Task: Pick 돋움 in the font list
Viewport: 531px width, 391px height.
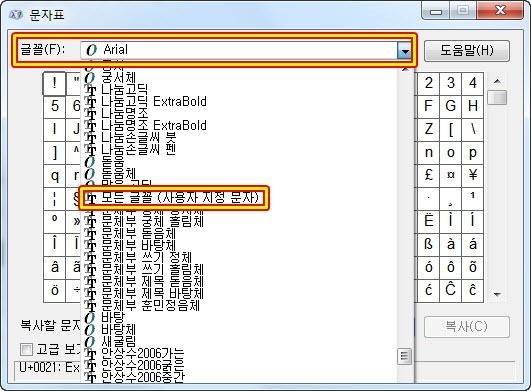Action: pos(113,161)
